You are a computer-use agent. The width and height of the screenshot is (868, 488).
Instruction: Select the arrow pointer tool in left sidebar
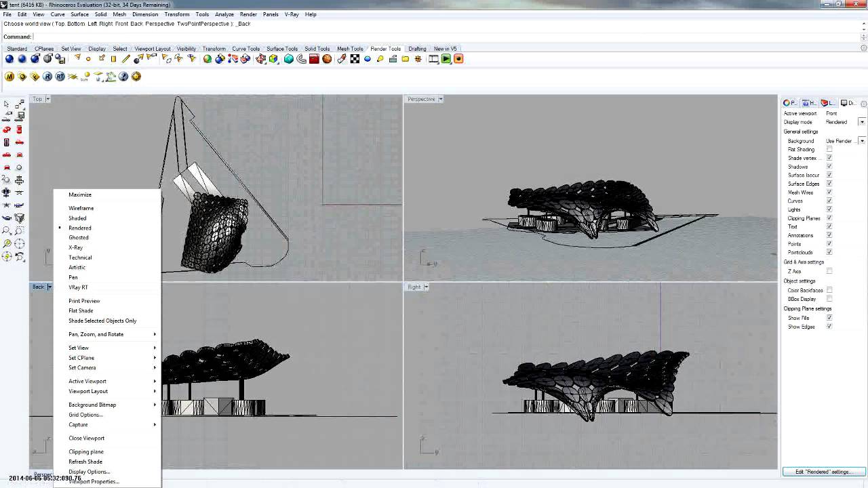point(6,104)
